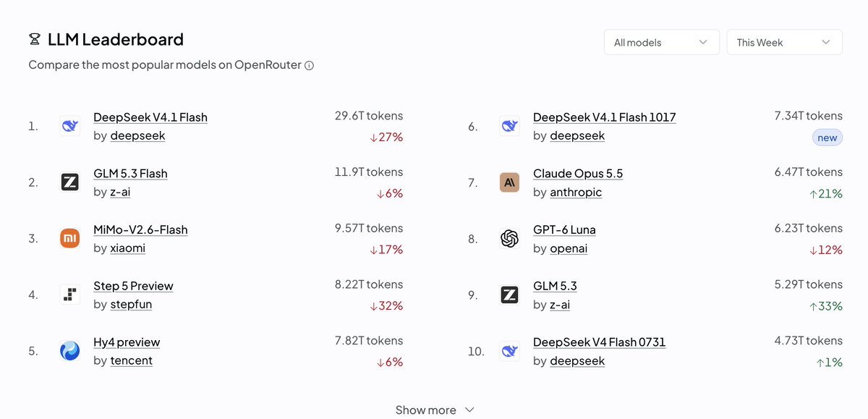This screenshot has height=419, width=868.
Task: Click the Z logo next to GLM 5.3 Flash
Action: (x=69, y=182)
